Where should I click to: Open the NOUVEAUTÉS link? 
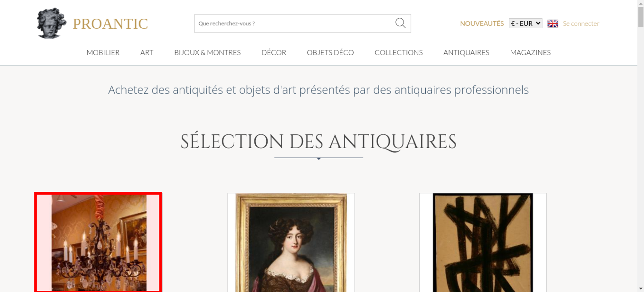tap(482, 23)
